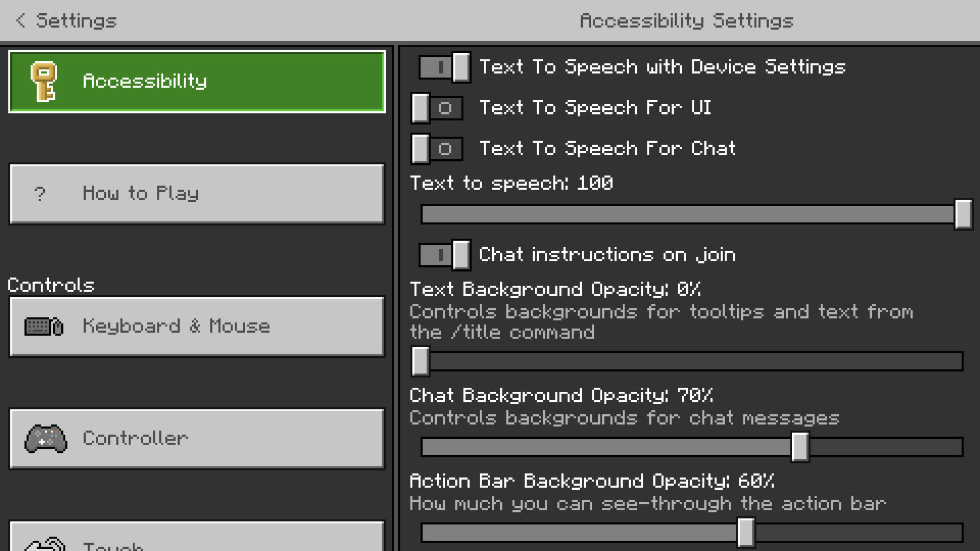Click the question mark How to Play icon
Image resolution: width=980 pixels, height=551 pixels.
coord(40,194)
